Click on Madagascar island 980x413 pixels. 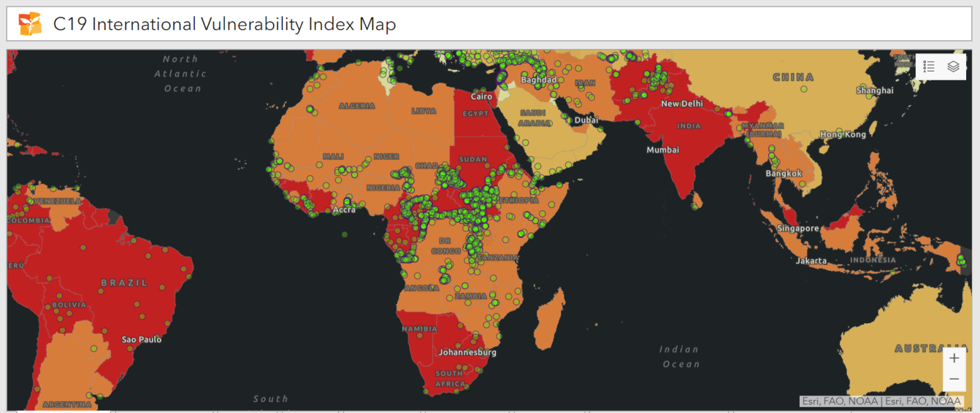point(550,317)
